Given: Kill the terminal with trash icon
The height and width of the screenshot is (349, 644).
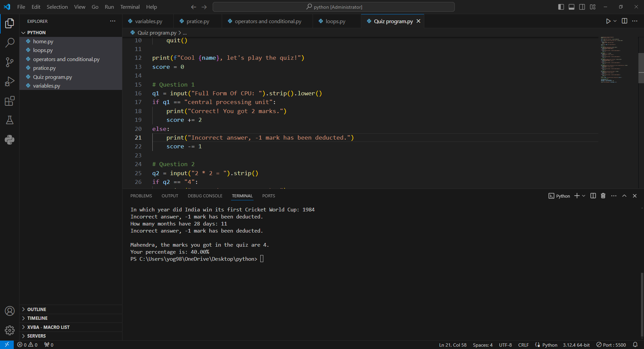Looking at the screenshot, I should 603,196.
